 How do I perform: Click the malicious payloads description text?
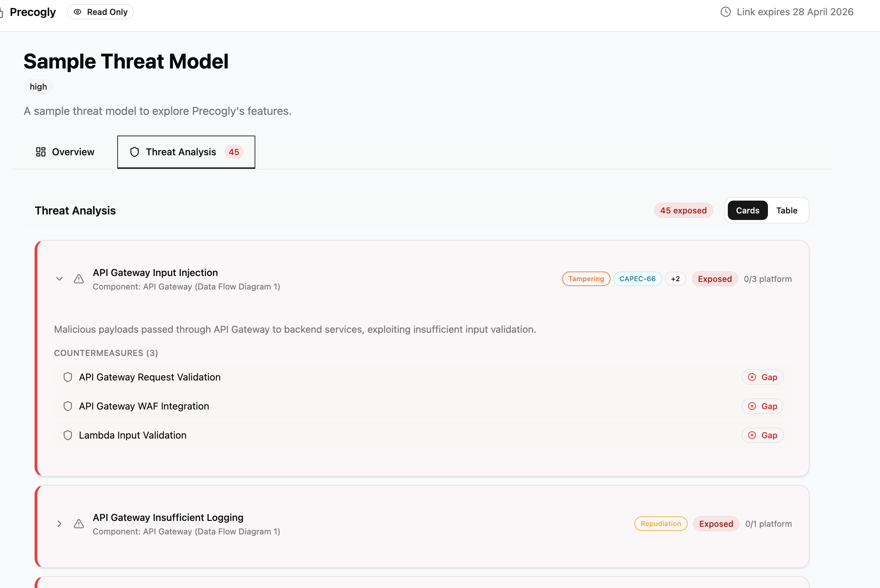click(x=295, y=329)
